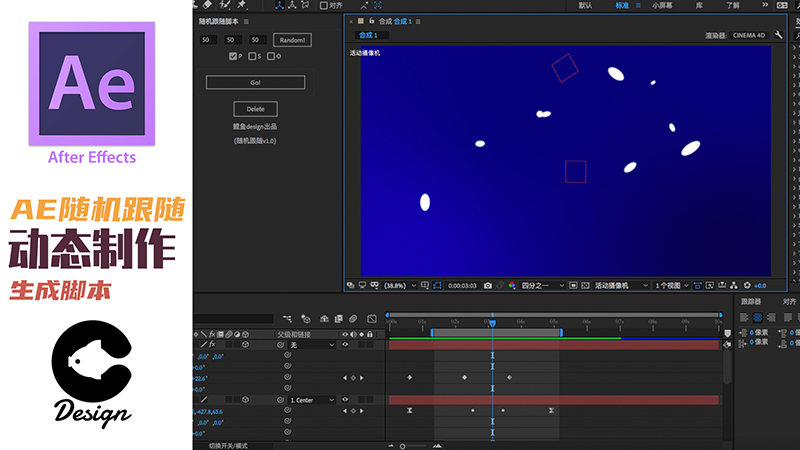This screenshot has height=450, width=800.
Task: Open the 1. Center parent layer dropdown
Action: tap(313, 399)
